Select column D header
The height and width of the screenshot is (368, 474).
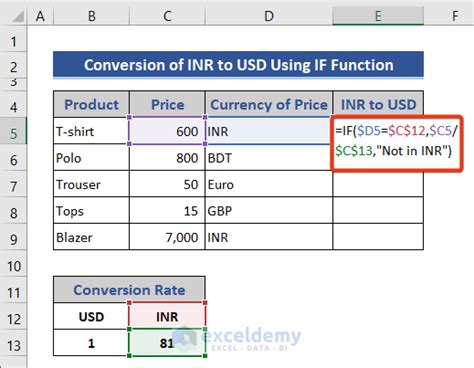(x=269, y=16)
